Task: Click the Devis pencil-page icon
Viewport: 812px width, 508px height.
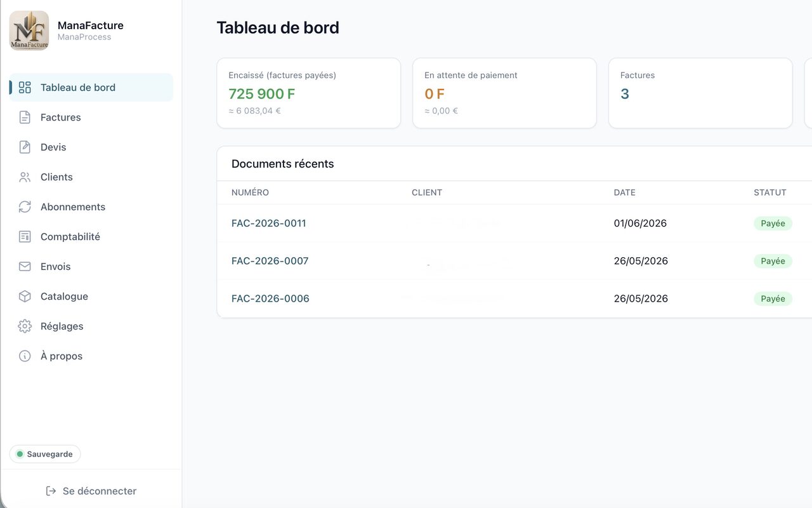Action: [x=25, y=147]
